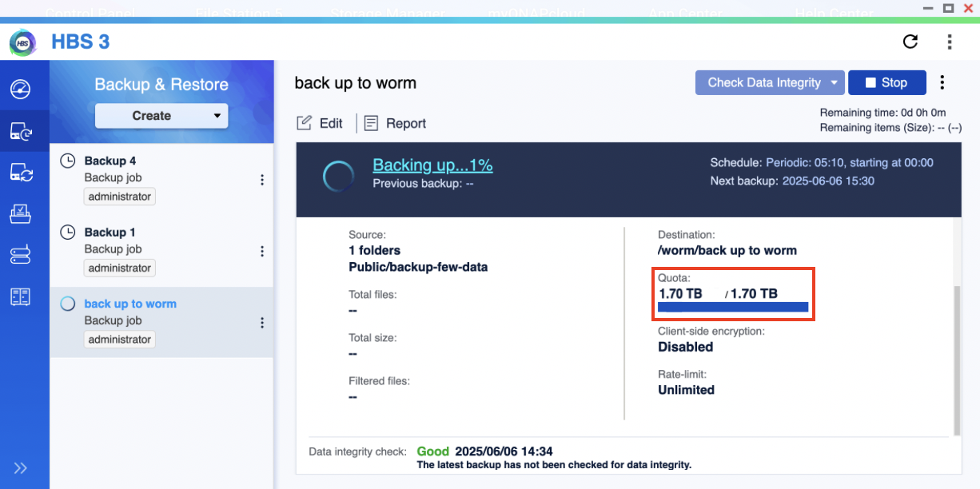The height and width of the screenshot is (489, 980).
Task: Expand the left sidebar with double chevron
Action: click(x=21, y=467)
